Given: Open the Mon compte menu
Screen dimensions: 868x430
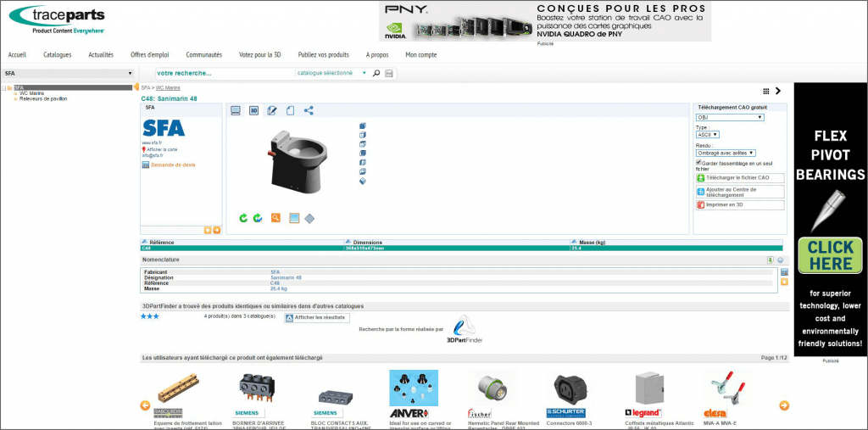Looking at the screenshot, I should pos(421,55).
